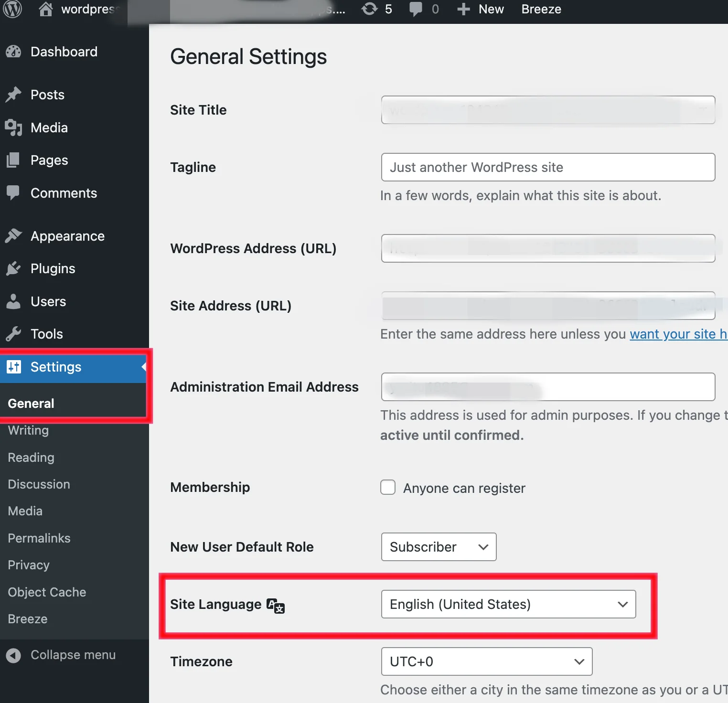This screenshot has width=728, height=703.
Task: Open the comments bubble icon in admin bar
Action: pos(416,9)
